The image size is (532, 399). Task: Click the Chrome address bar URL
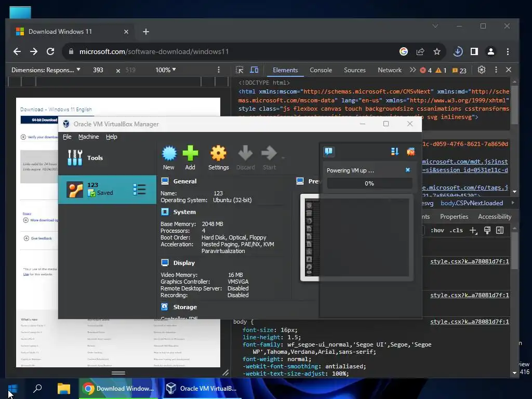[154, 51]
